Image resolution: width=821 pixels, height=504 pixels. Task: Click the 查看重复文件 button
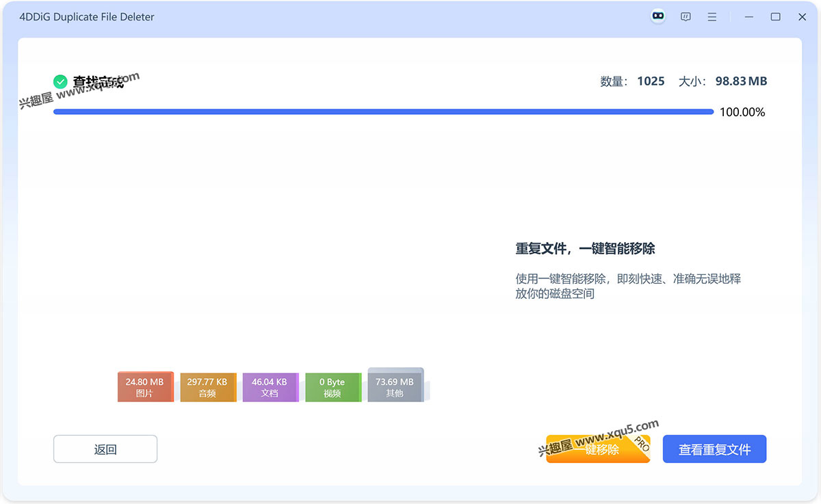[714, 449]
